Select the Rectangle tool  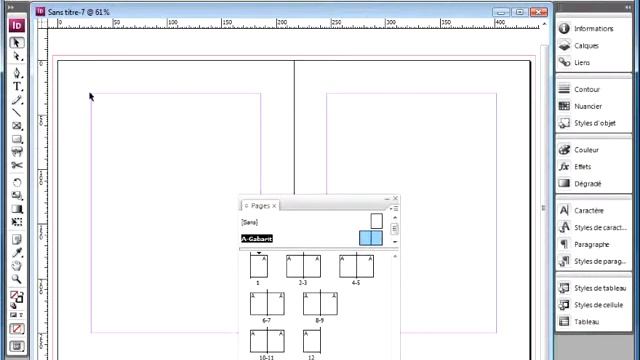16,139
